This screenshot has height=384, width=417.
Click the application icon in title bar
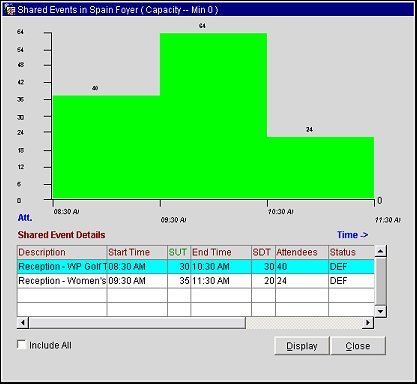point(10,10)
